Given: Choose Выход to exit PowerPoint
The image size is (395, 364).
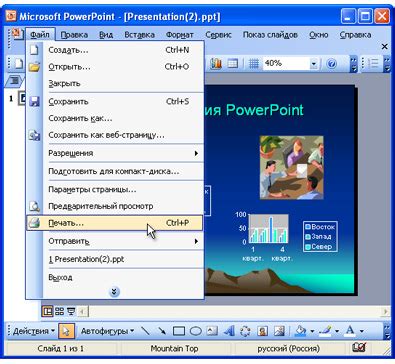Looking at the screenshot, I should click(115, 277).
